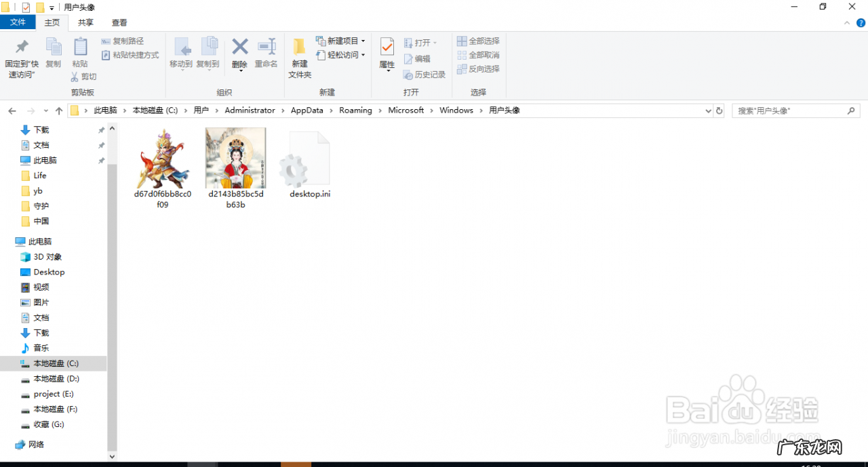This screenshot has height=467, width=868.
Task: Switch to the 查看 ribbon tab
Action: 119,22
